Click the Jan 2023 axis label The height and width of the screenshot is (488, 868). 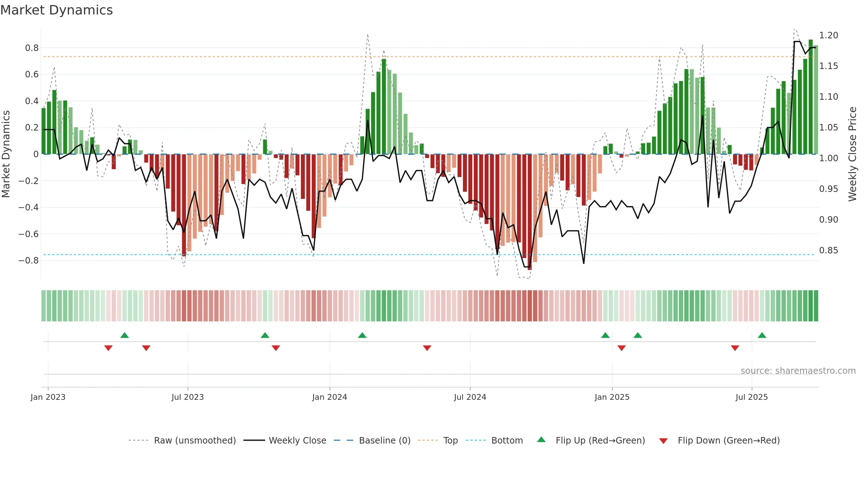click(48, 397)
